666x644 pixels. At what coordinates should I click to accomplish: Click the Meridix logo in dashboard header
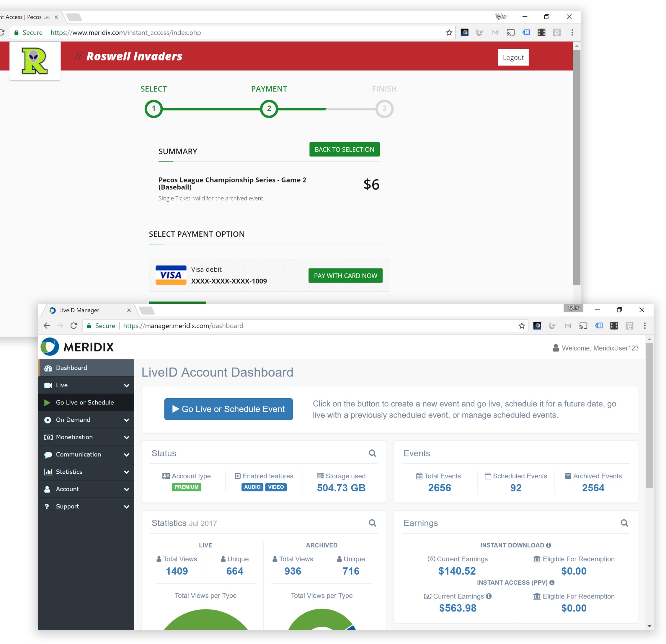77,347
